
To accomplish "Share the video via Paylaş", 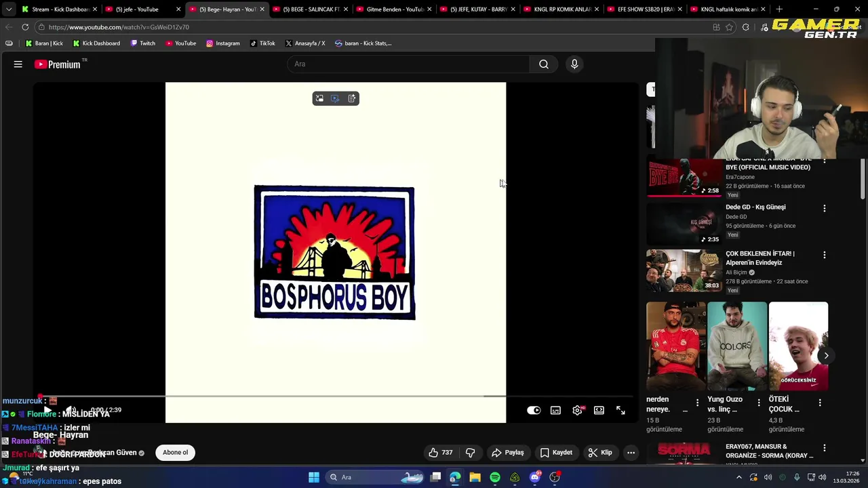I will [508, 453].
